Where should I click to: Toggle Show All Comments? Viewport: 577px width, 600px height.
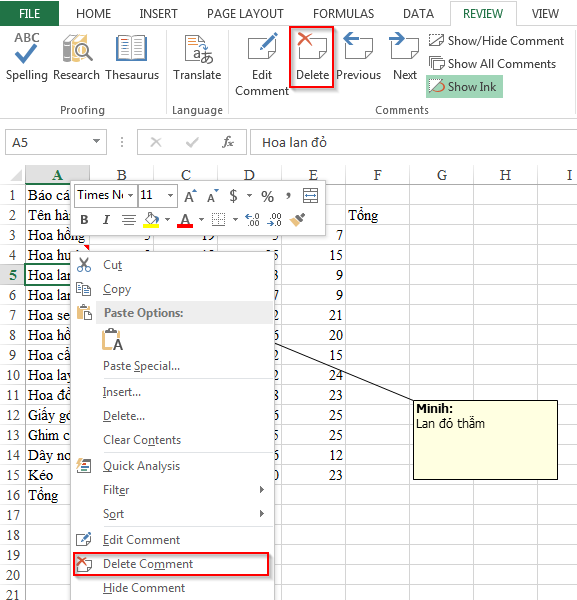tap(492, 64)
